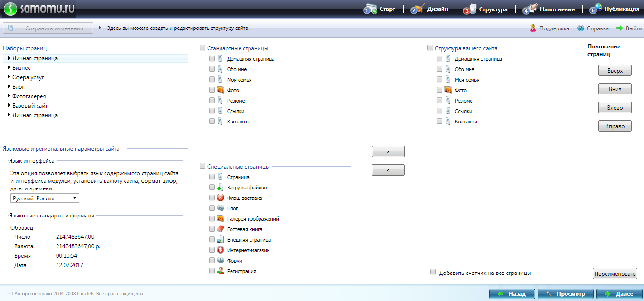Image resolution: width=644 pixels, height=301 pixels.
Task: Open the Поддержка link
Action: pos(554,28)
